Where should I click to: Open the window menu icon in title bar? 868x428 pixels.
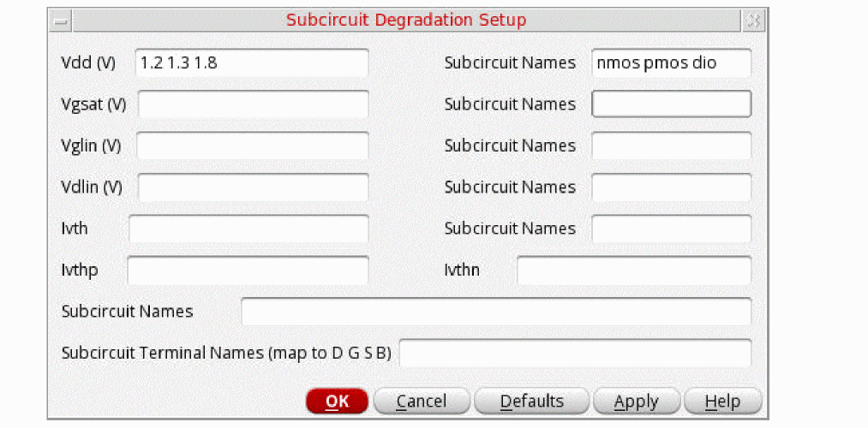[61, 20]
